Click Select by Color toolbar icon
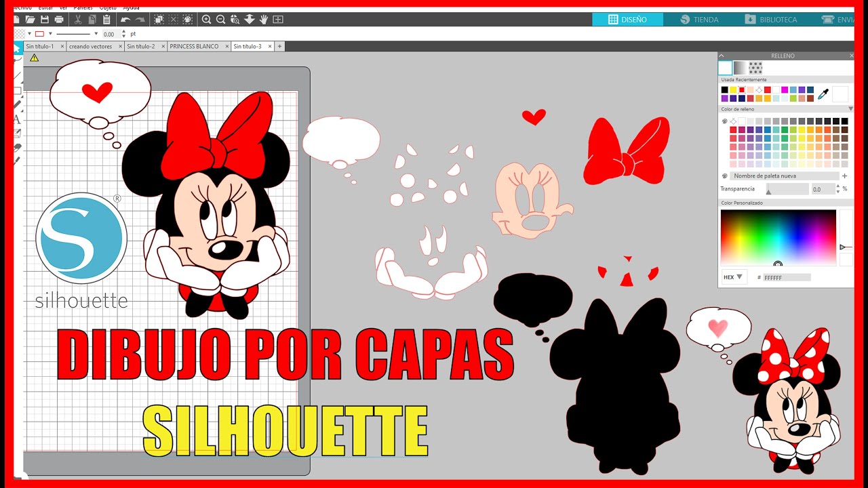Viewport: 868px width, 488px height. coord(187,20)
